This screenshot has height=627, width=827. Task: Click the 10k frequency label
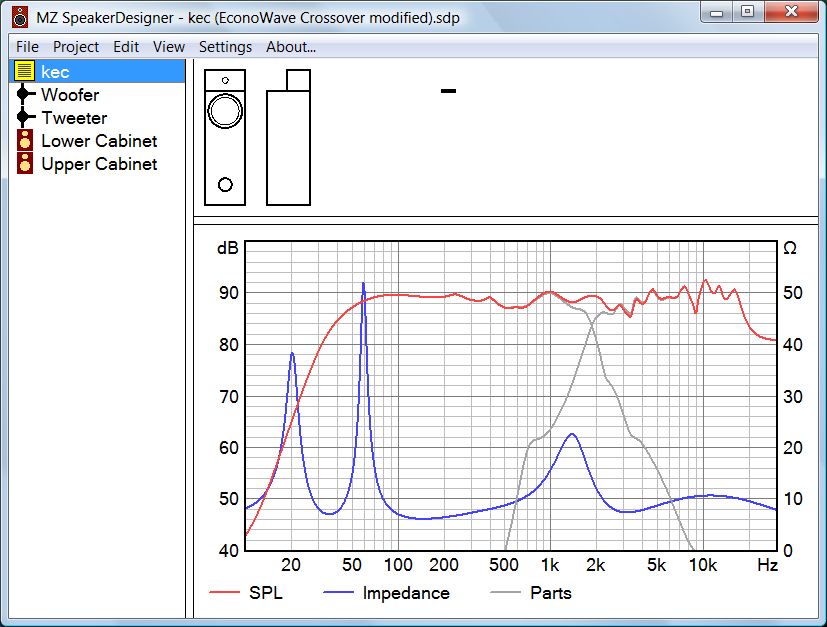703,565
